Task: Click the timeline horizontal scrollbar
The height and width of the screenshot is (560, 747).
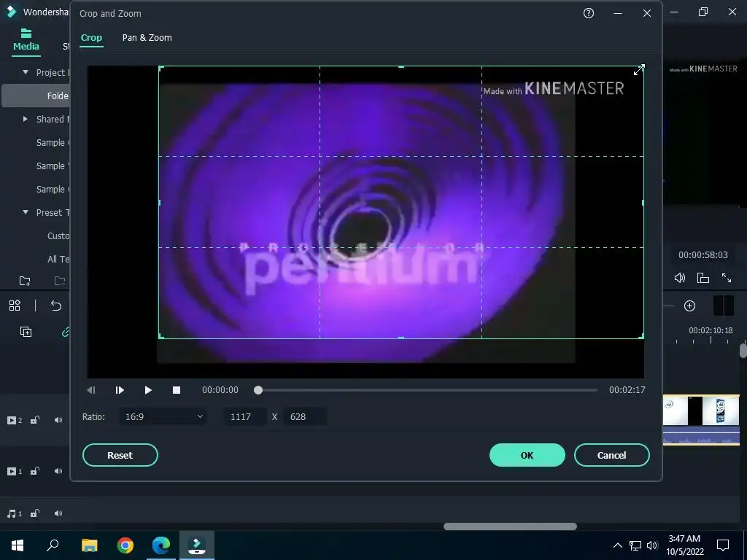Action: point(510,526)
